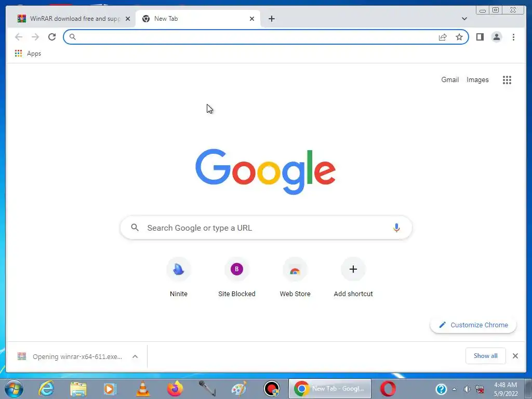This screenshot has height=399, width=532.
Task: Click the volume speaker tray icon
Action: click(x=467, y=389)
